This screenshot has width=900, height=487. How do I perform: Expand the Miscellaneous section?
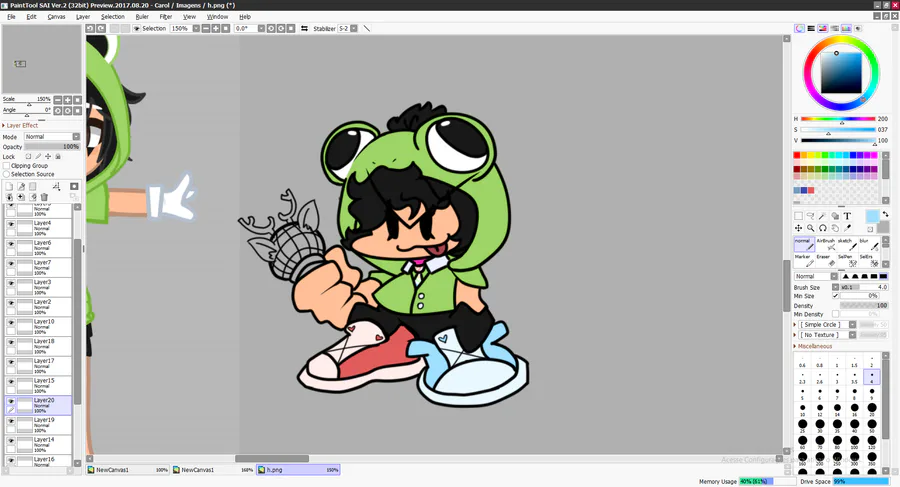[813, 346]
